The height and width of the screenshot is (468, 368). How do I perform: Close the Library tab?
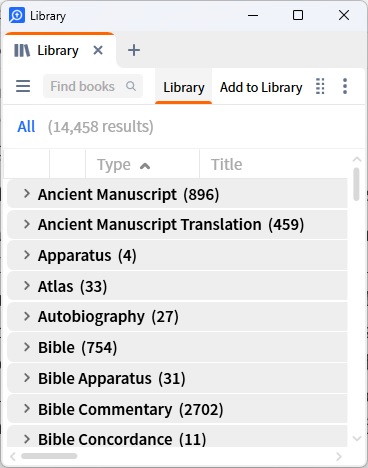point(98,50)
